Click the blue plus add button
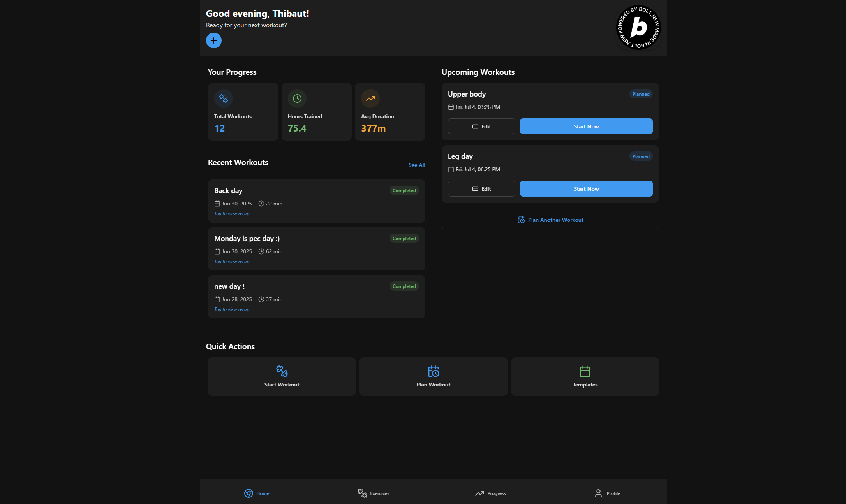 tap(213, 40)
